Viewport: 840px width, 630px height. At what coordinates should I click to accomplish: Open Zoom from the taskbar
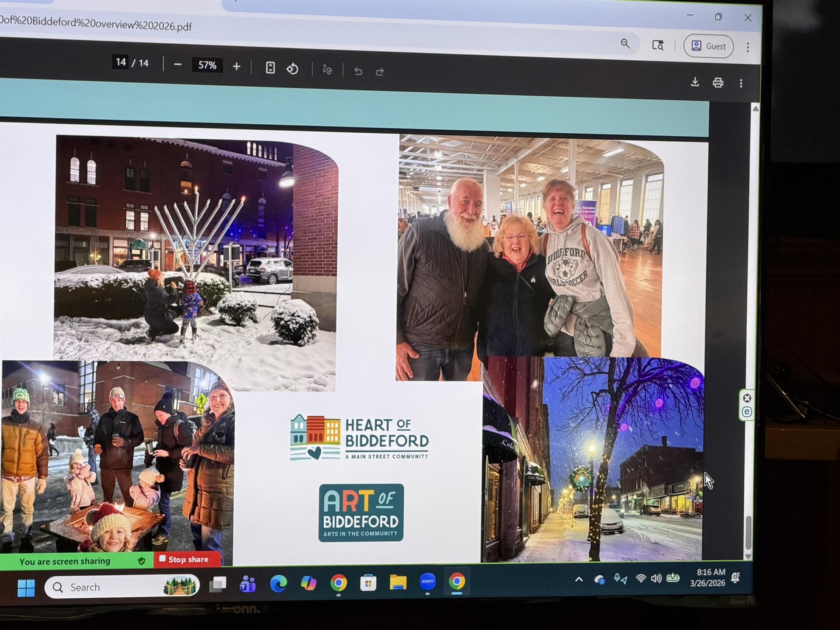(427, 582)
